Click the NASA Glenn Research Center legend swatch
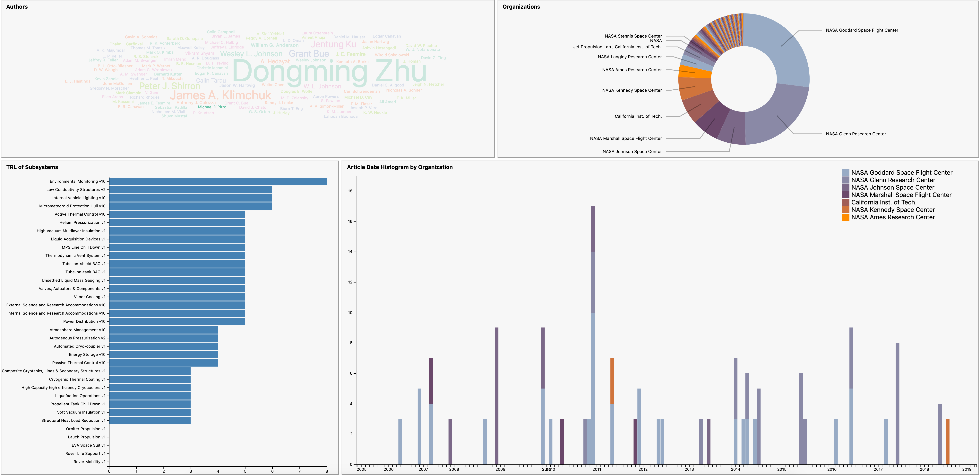 click(x=846, y=180)
